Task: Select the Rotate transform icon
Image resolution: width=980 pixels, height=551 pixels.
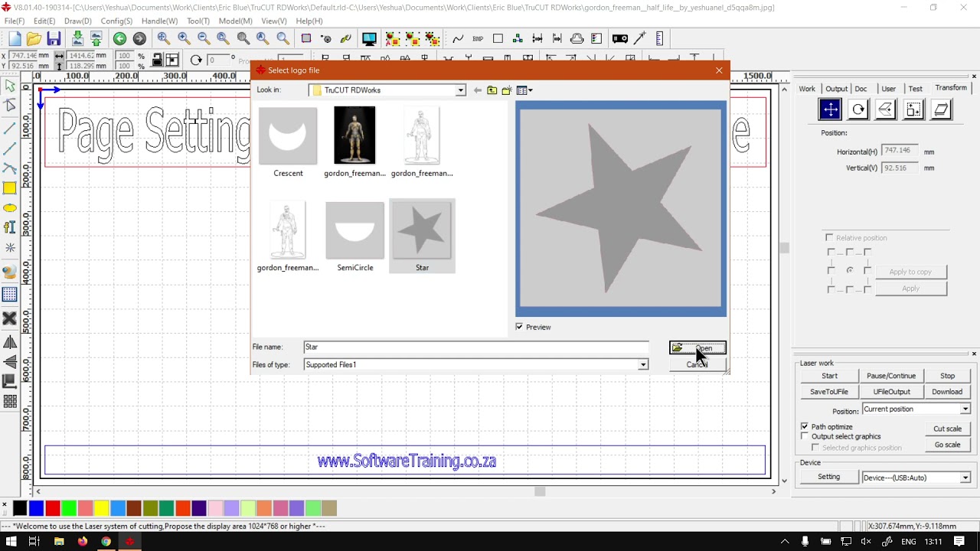Action: (858, 109)
